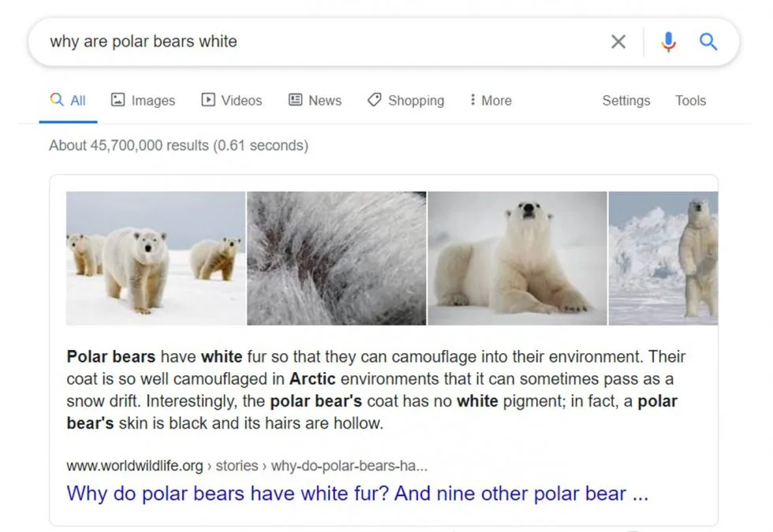Open the Settings dropdown

point(626,101)
